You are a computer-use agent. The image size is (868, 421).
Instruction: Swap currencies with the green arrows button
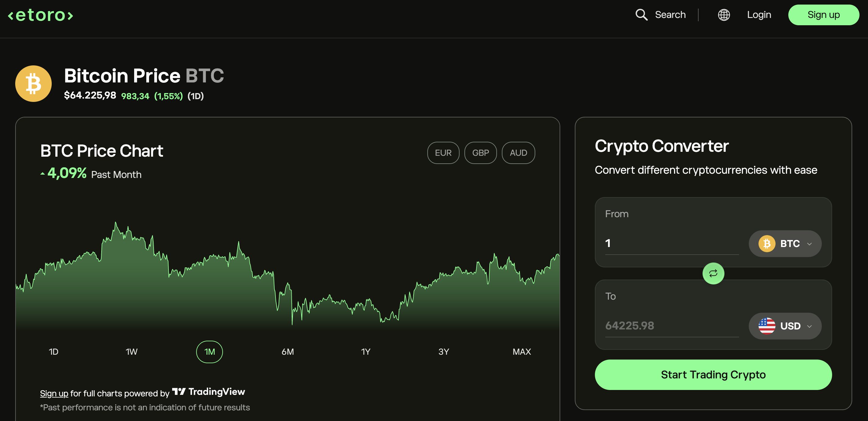click(713, 273)
